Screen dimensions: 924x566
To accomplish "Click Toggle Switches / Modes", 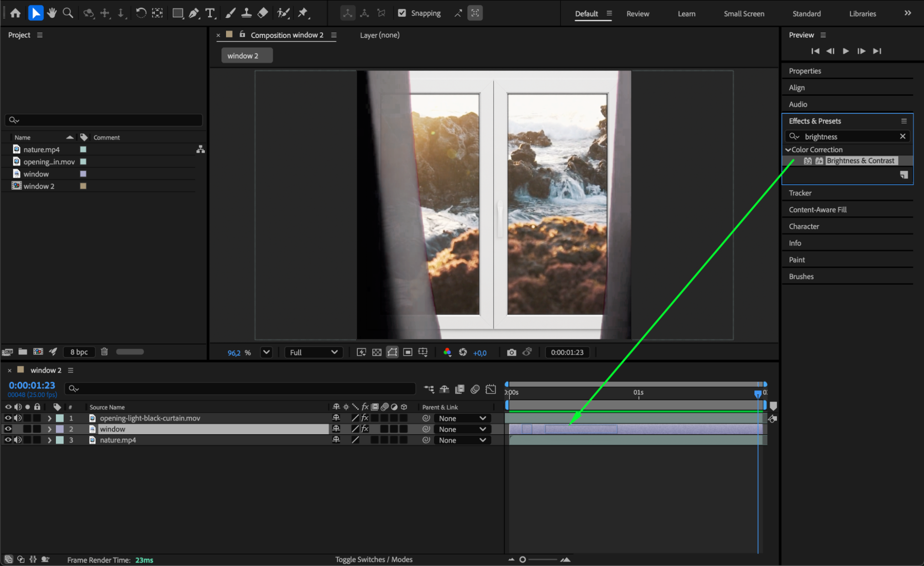I will coord(373,560).
